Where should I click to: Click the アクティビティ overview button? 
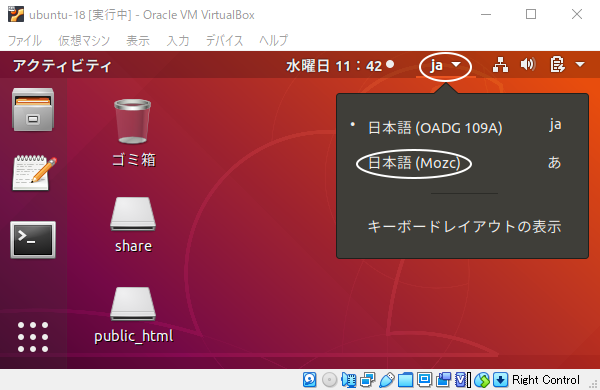(x=62, y=66)
